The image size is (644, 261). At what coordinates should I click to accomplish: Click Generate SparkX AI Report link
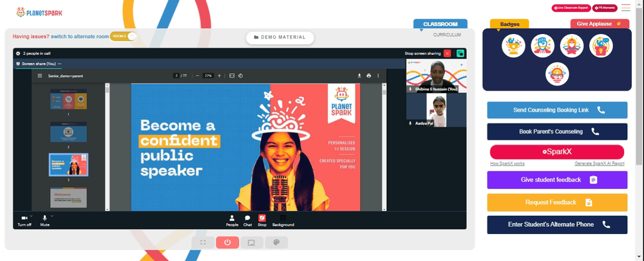pyautogui.click(x=599, y=163)
